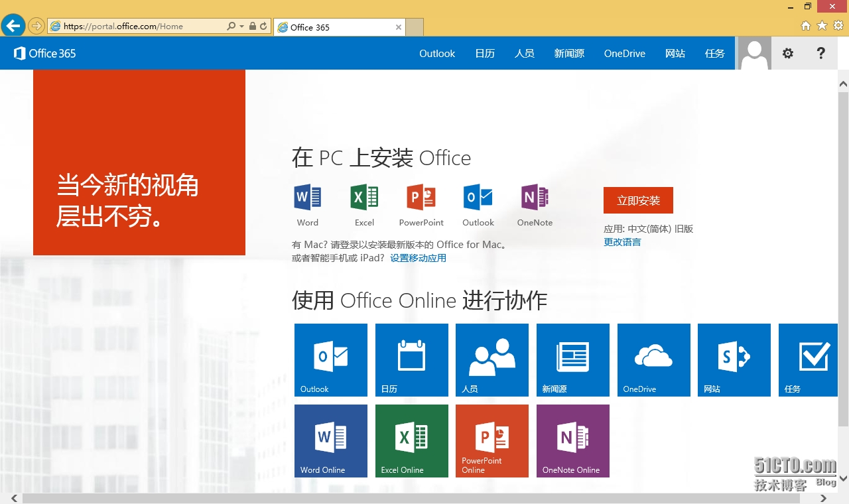The height and width of the screenshot is (504, 849).
Task: Launch the Excel Online tile
Action: [411, 440]
